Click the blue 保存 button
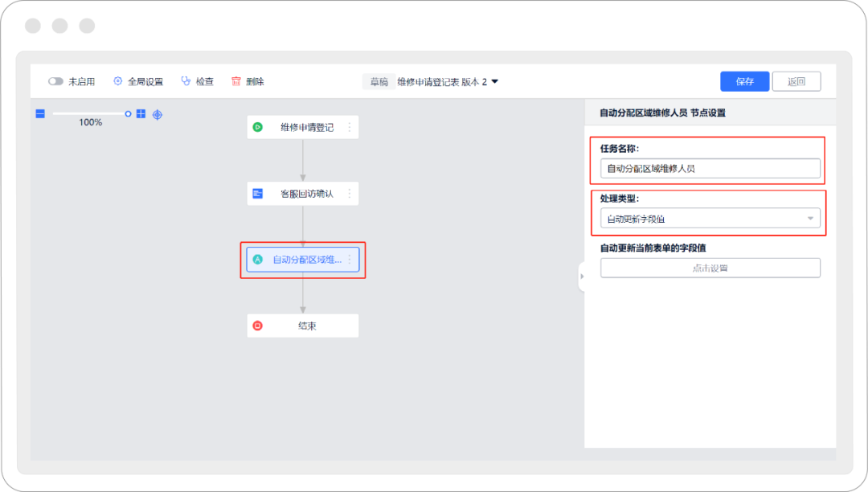 coord(744,81)
